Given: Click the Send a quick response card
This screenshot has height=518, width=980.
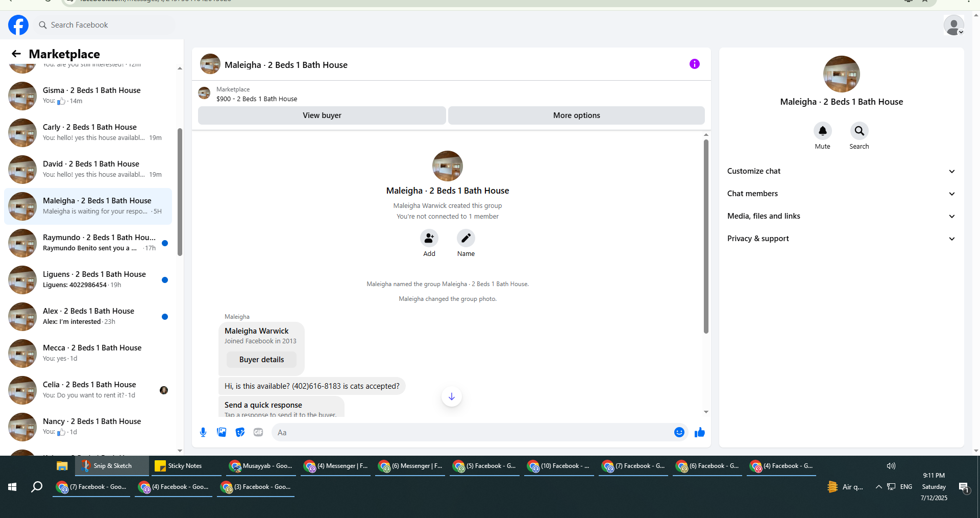Looking at the screenshot, I should point(281,407).
